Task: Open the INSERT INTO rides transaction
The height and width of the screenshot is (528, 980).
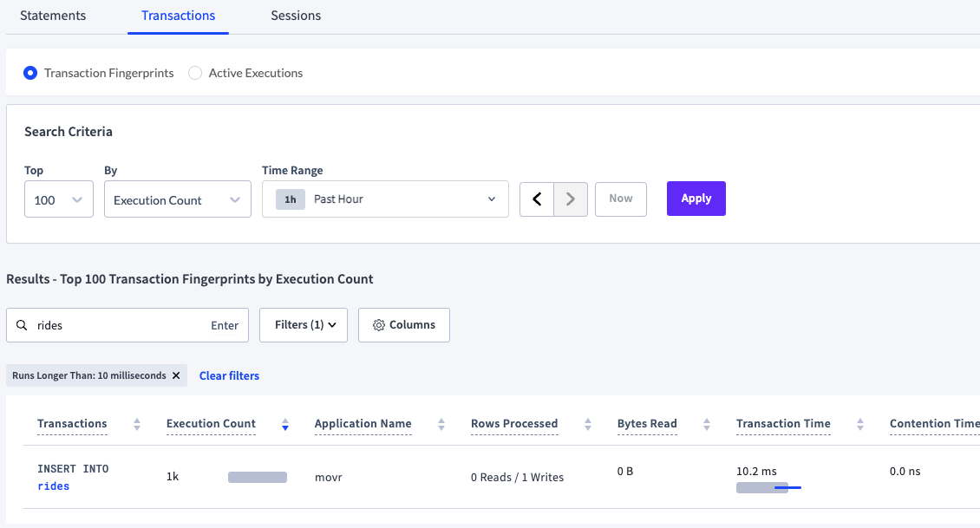Action: tap(53, 486)
